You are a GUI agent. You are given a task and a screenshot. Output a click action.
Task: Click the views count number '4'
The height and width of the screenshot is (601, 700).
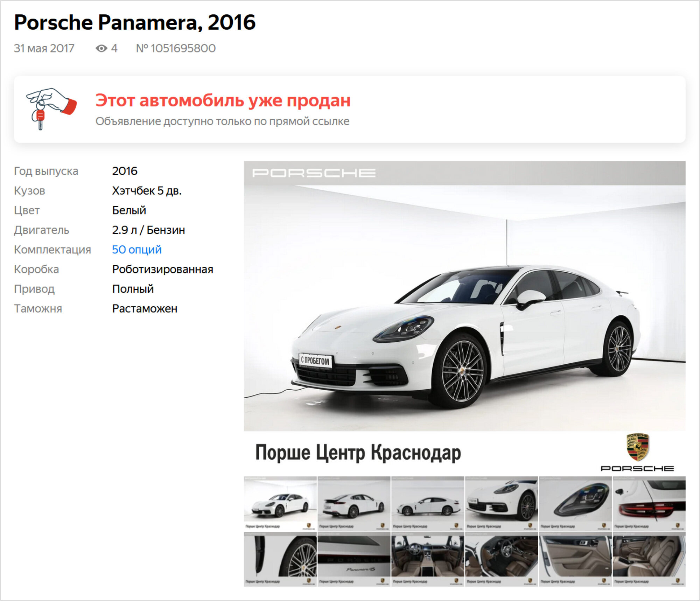point(114,48)
